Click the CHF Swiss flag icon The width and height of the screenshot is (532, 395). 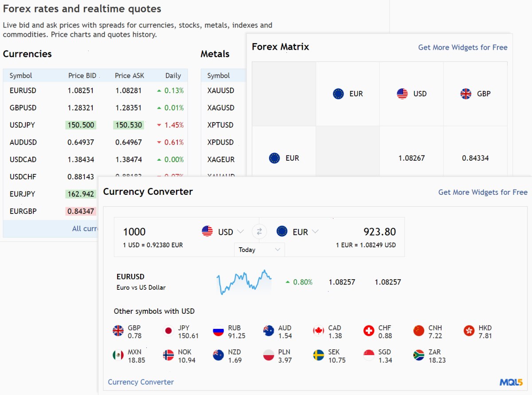pos(369,331)
